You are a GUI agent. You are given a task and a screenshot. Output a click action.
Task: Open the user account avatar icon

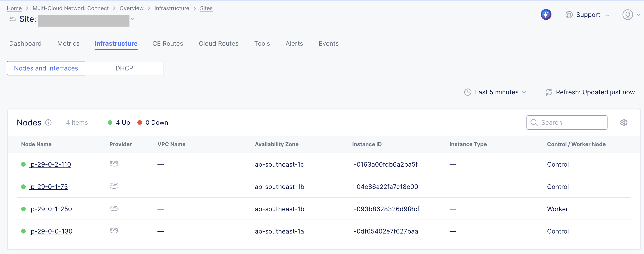tap(627, 15)
